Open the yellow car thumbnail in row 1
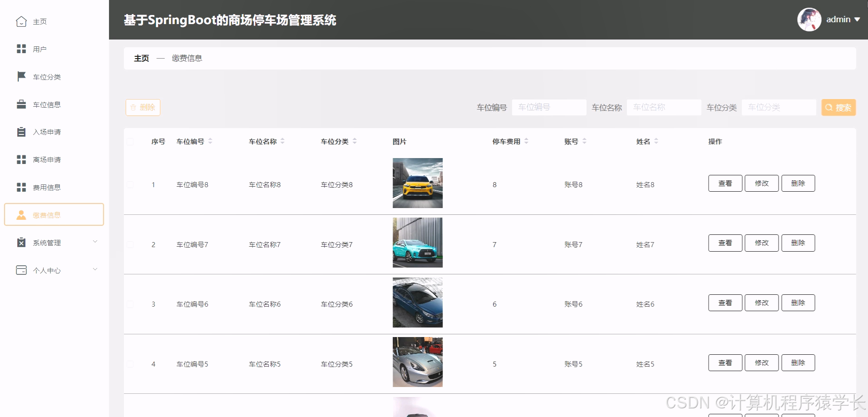The height and width of the screenshot is (417, 868). (x=417, y=183)
